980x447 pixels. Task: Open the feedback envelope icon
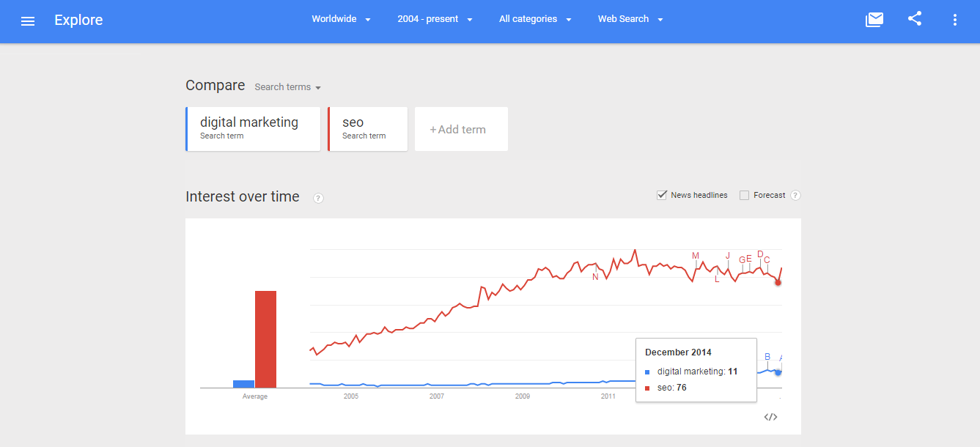click(x=874, y=20)
